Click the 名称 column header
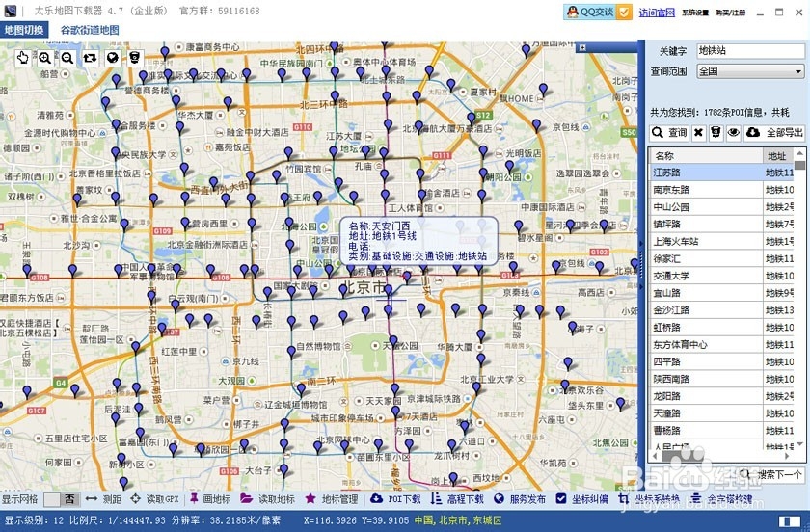Screen dimensions: 810x532 pos(706,155)
